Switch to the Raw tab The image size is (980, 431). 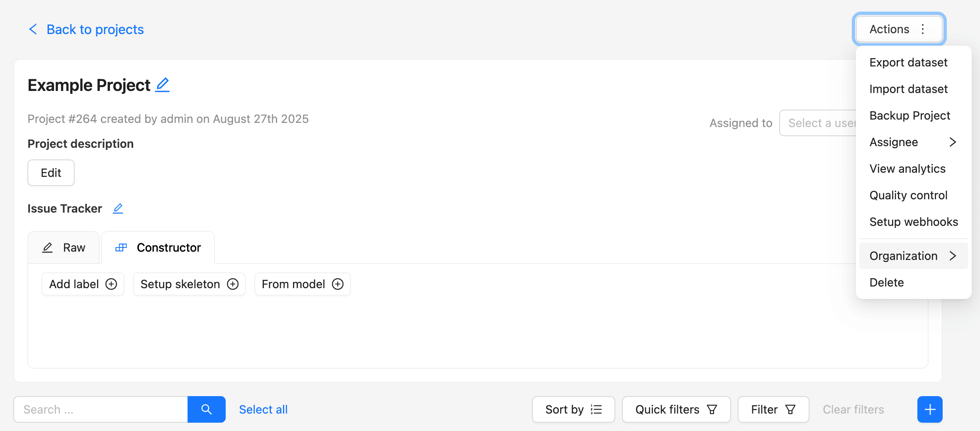64,248
